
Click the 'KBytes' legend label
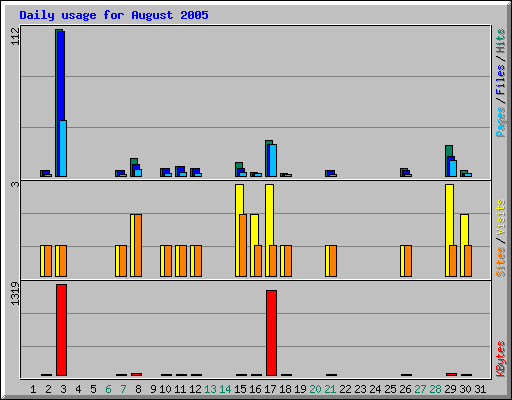pyautogui.click(x=500, y=359)
